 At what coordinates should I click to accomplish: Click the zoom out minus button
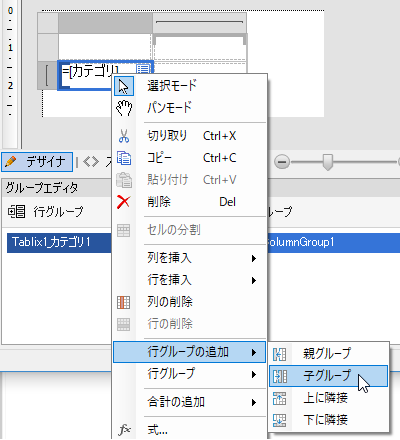pyautogui.click(x=282, y=162)
